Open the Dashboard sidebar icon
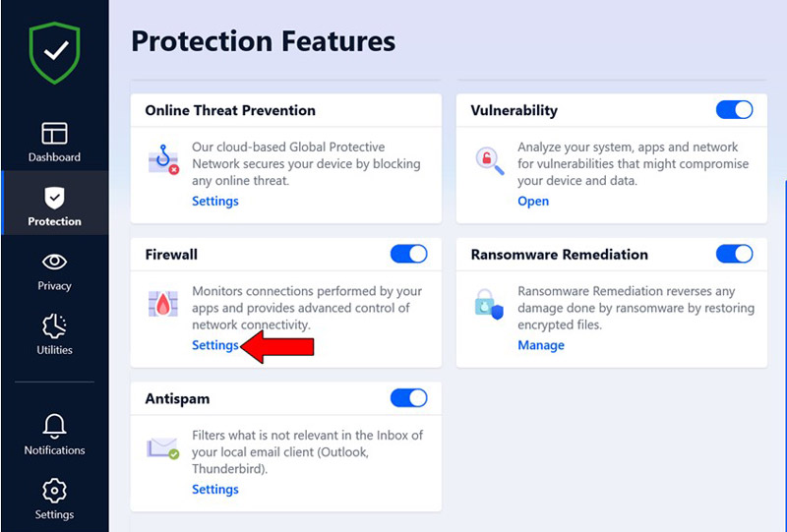Viewport: 787px width, 532px height. click(x=54, y=134)
